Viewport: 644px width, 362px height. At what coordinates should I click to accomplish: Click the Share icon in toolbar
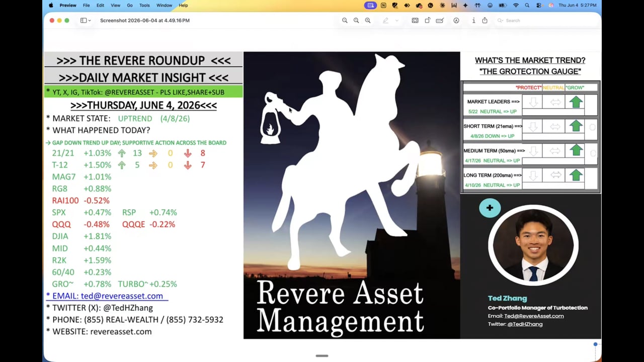point(485,21)
